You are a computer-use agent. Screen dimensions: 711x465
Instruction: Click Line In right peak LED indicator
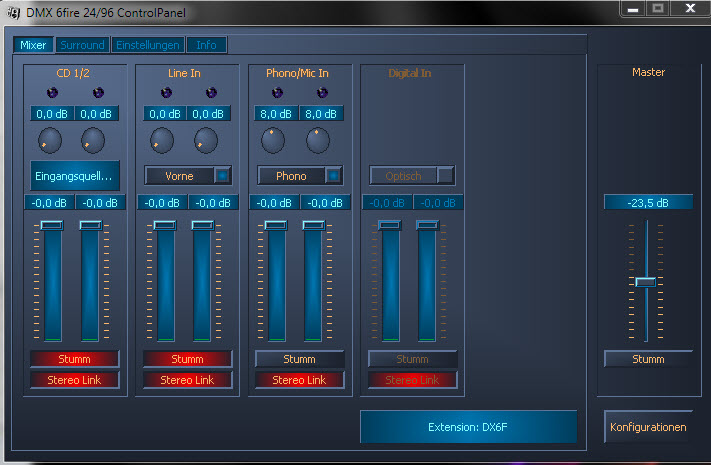click(211, 93)
